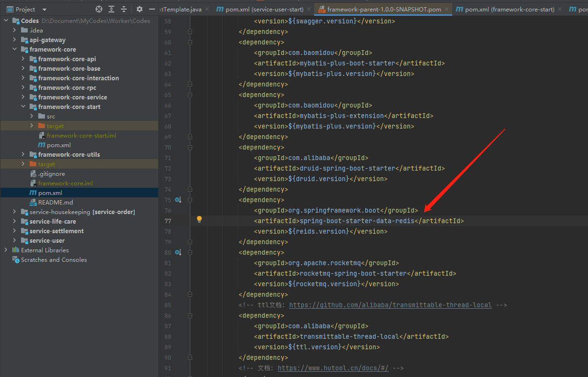Select framework-core-interaction module
This screenshot has width=588, height=377.
pos(78,78)
